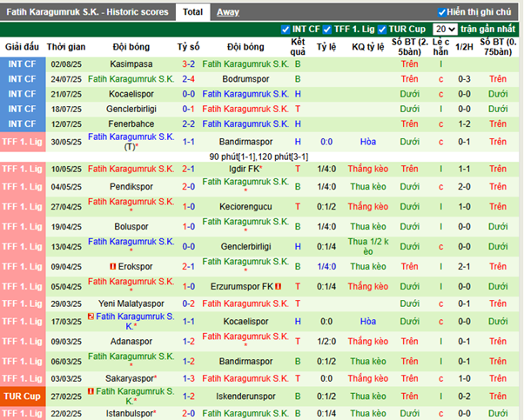The image size is (524, 420).
Task: Click the blue 1/4:0 odds in Erokspor row
Action: point(326,266)
